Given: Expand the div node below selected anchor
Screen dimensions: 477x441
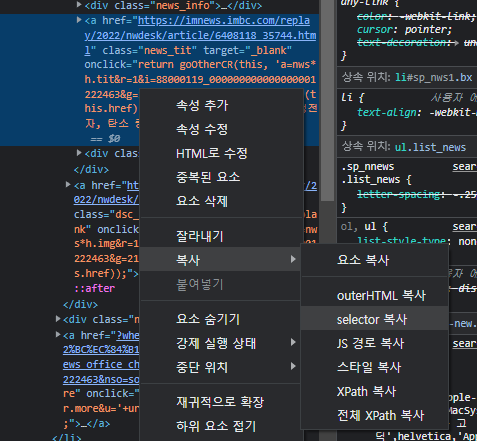Looking at the screenshot, I should point(79,153).
